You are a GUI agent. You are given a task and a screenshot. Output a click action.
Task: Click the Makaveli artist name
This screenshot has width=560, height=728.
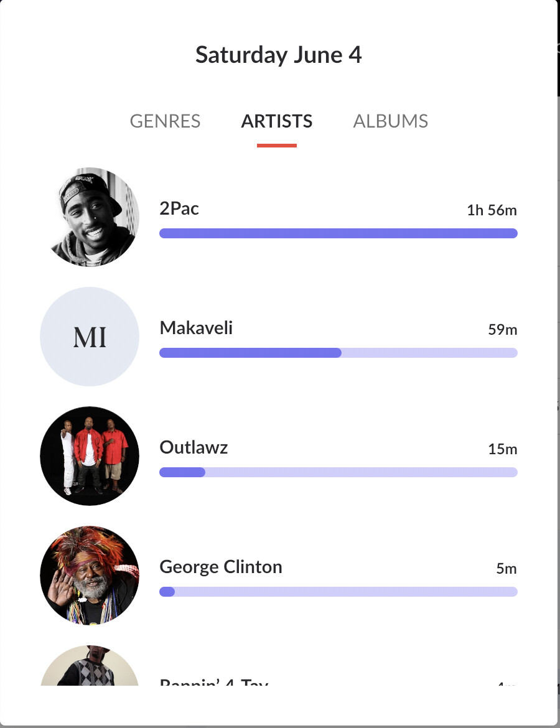click(x=196, y=328)
